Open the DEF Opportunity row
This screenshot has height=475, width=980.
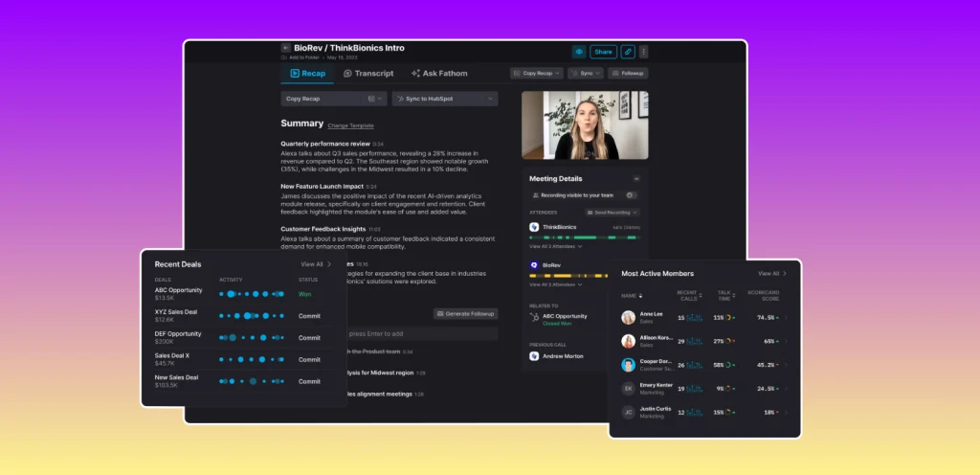coord(243,337)
